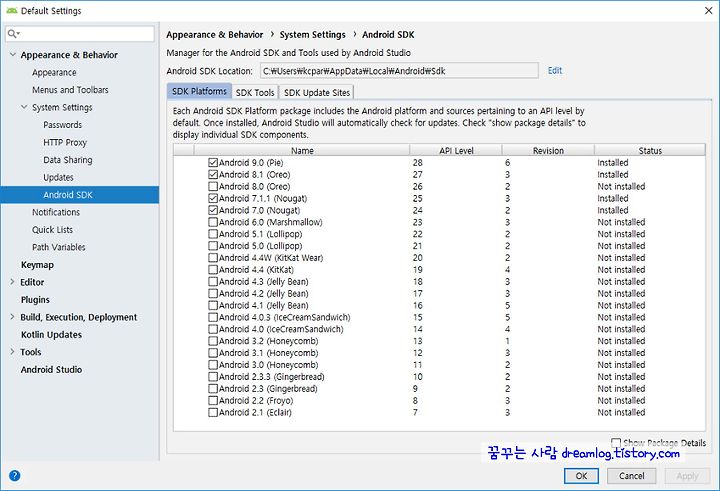Sort by Status column header
Image resolution: width=720 pixels, height=491 pixels.
point(650,151)
